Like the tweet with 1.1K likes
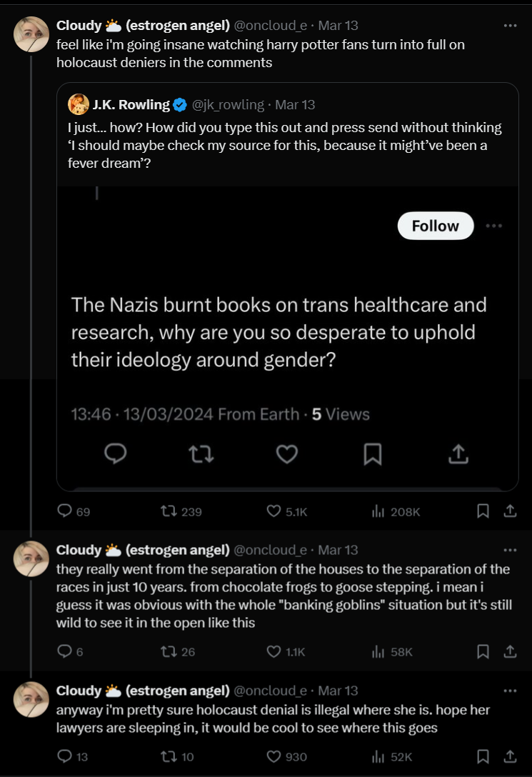This screenshot has width=532, height=777. point(274,651)
